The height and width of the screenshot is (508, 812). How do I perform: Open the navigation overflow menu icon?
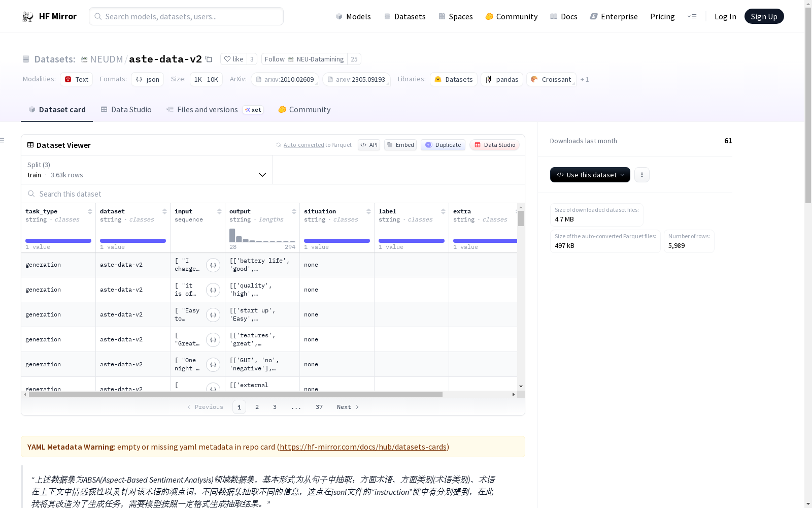692,16
